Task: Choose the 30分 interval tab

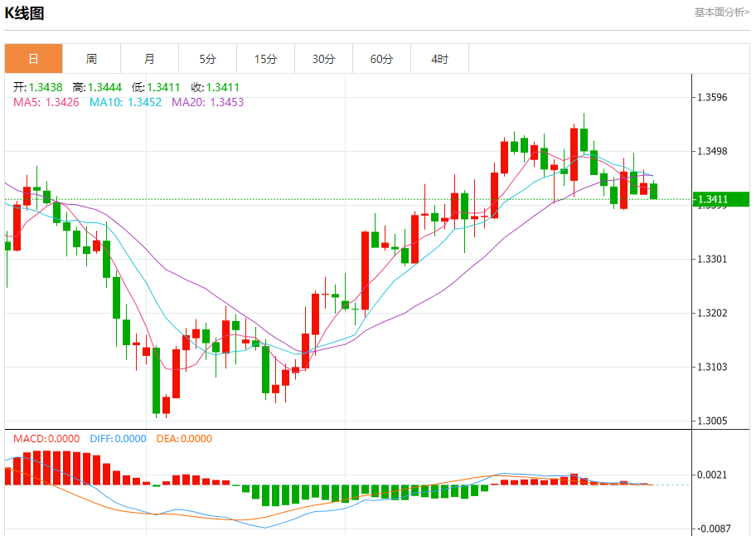Action: click(324, 59)
